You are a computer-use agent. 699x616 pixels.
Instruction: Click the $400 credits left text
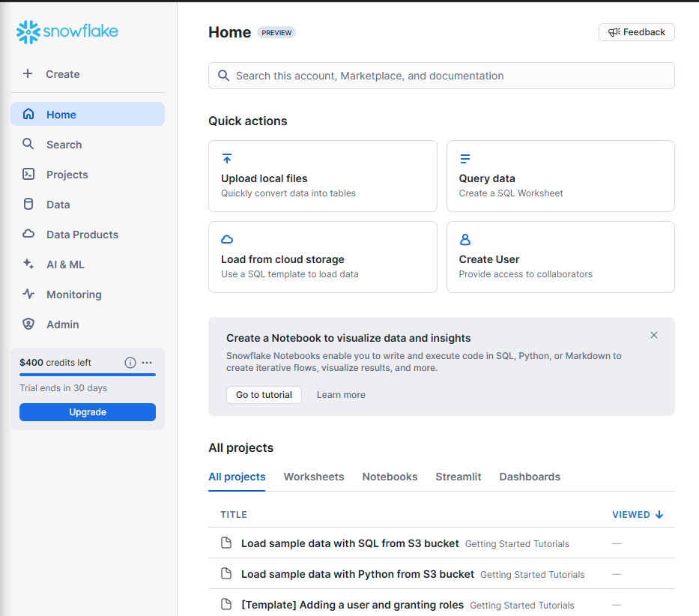[55, 362]
